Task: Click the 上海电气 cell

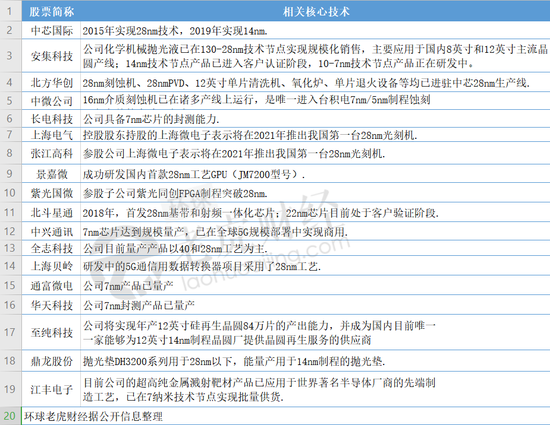Action: (51, 135)
